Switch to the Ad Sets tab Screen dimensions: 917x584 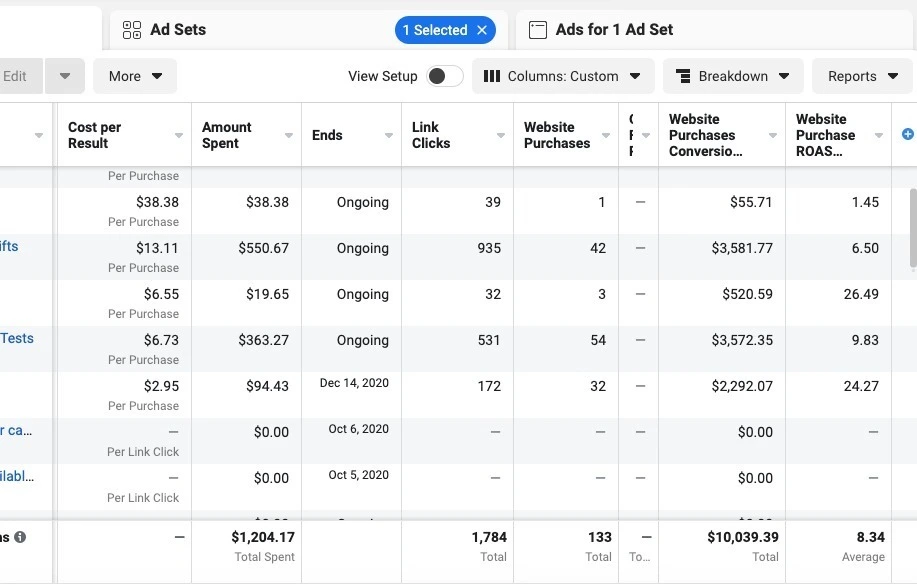178,30
